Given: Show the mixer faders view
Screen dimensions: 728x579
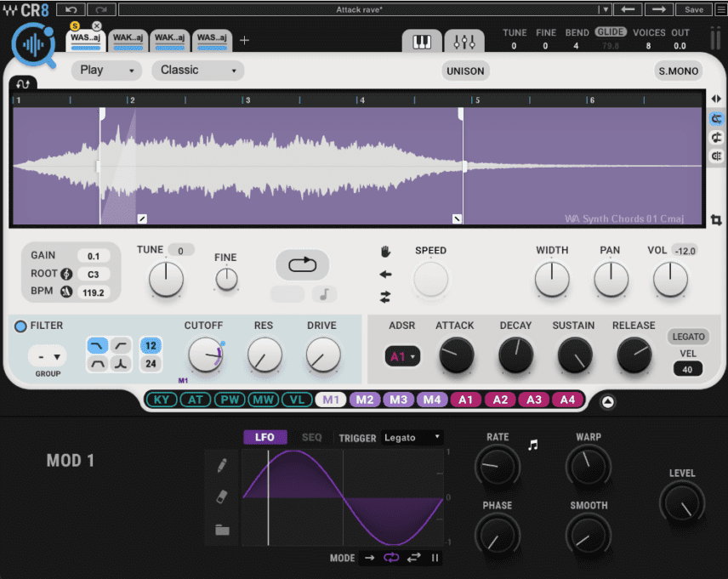Looking at the screenshot, I should tap(464, 42).
